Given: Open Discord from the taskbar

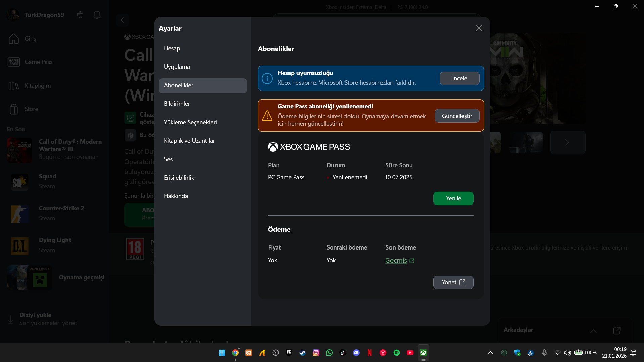Looking at the screenshot, I should click(356, 353).
